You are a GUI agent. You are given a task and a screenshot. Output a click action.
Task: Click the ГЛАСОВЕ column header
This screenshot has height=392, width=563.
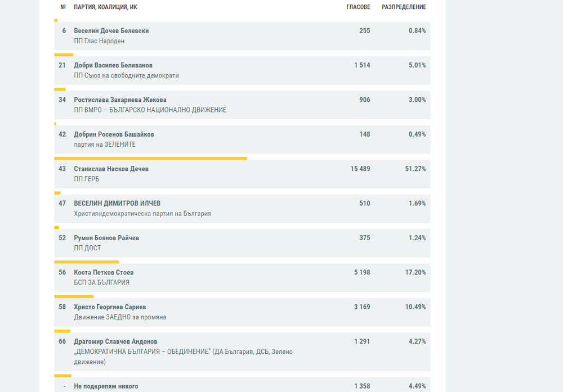click(x=358, y=7)
